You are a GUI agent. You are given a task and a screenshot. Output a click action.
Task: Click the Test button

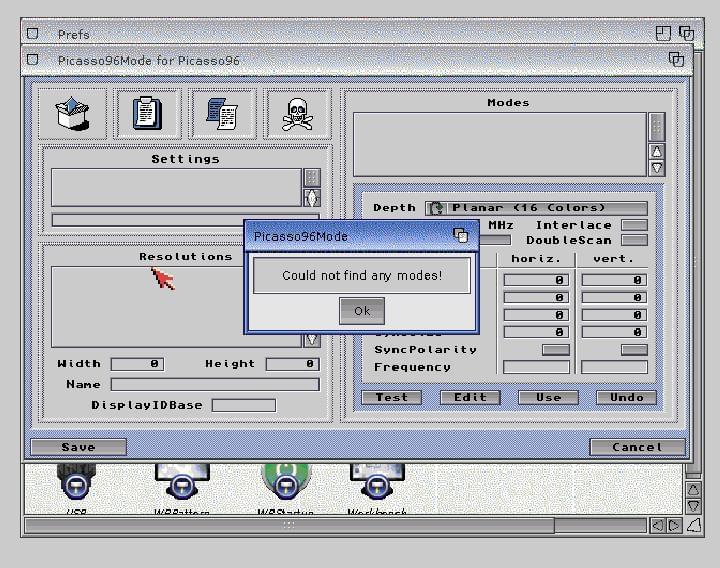point(392,397)
